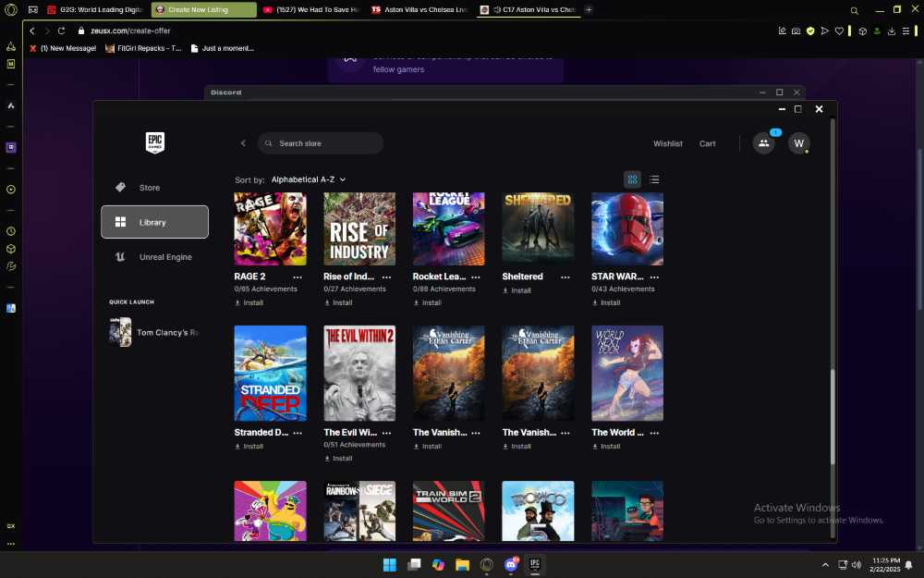Viewport: 924px width, 578px height.
Task: Click the Epic launcher library scrollbar
Action: (833, 416)
